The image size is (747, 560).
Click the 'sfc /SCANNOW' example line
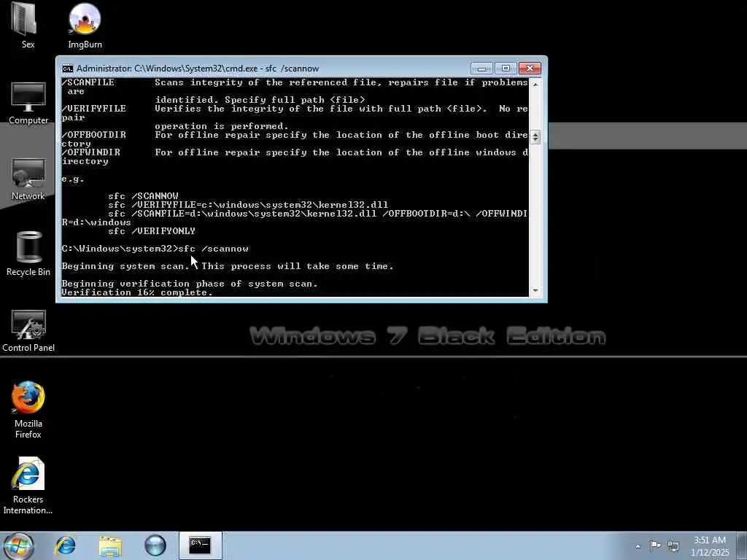[143, 196]
